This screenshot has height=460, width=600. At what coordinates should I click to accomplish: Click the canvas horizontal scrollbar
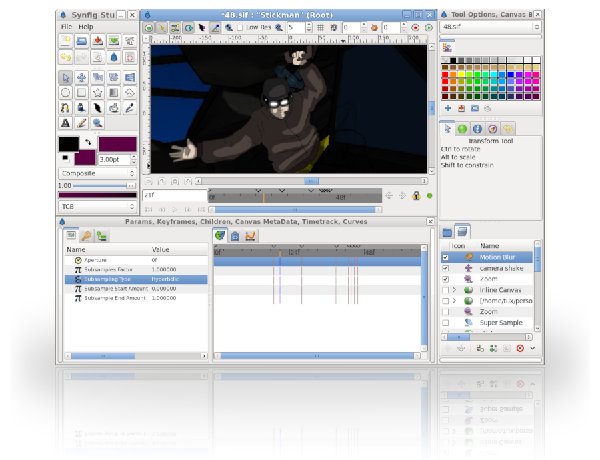coord(311,181)
